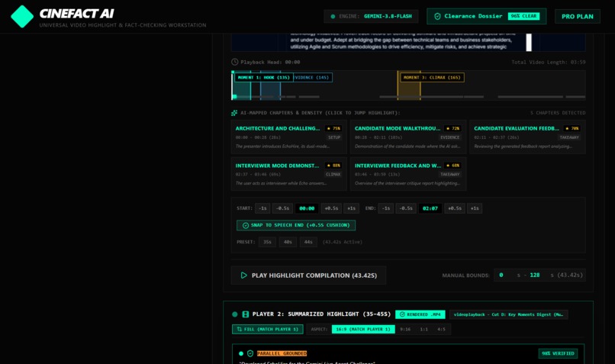Open the Interviewer Feedback chapter card
This screenshot has height=364, width=615.
click(x=408, y=174)
